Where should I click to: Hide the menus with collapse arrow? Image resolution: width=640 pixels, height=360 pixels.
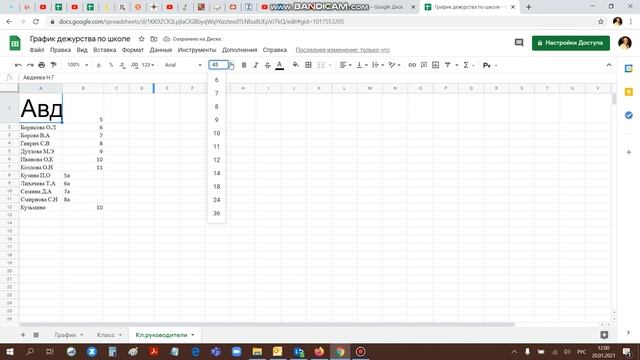pos(609,65)
